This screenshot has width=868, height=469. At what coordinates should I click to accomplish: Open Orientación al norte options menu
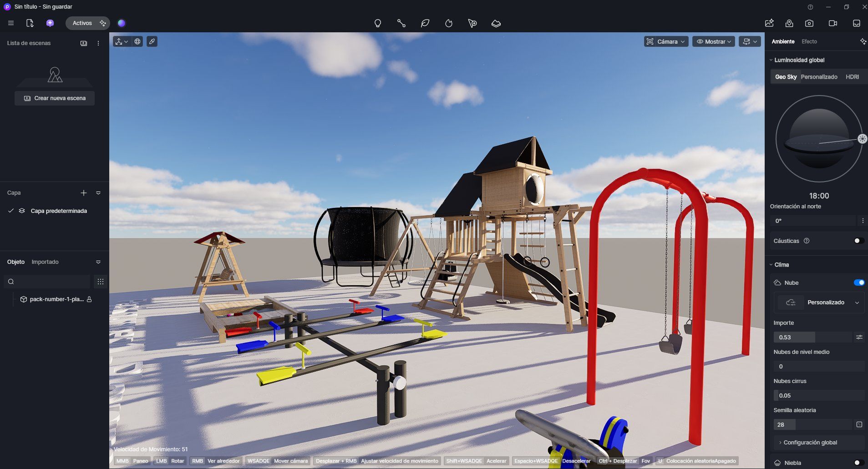coord(863,221)
